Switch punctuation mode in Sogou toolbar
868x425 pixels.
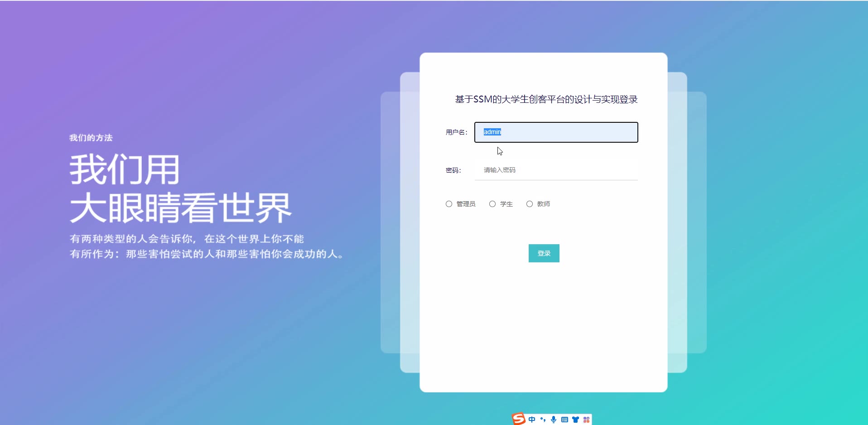tap(543, 420)
